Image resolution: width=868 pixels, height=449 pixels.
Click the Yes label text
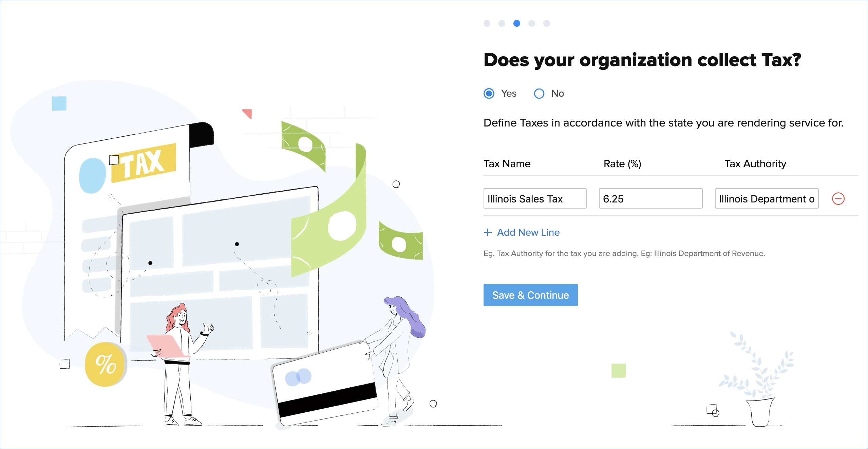(508, 94)
